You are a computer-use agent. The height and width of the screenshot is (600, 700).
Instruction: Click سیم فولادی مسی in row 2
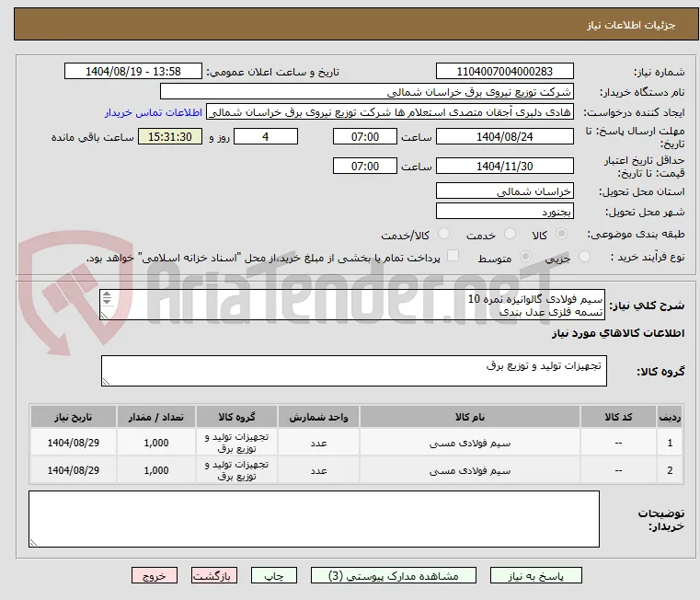(470, 470)
